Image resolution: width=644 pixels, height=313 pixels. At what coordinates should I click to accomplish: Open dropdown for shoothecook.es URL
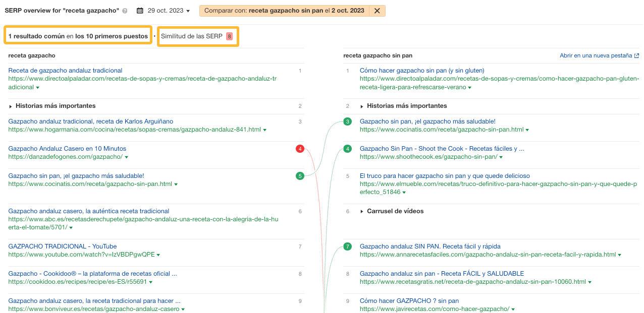point(501,157)
